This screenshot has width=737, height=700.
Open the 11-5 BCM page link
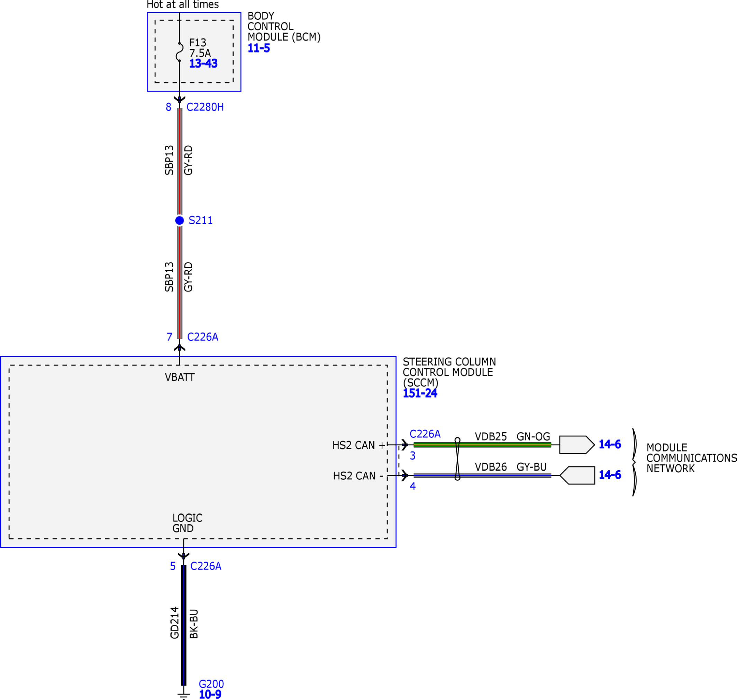pos(258,48)
